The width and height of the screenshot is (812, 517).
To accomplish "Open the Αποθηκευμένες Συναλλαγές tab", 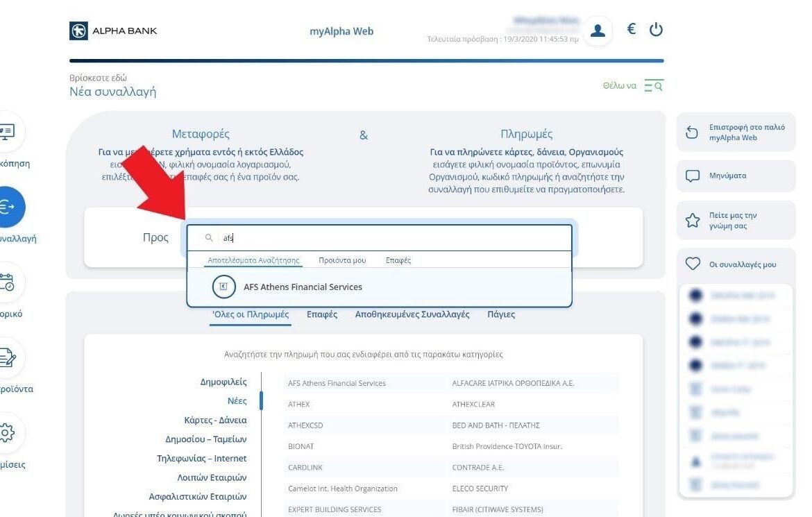I will point(412,314).
